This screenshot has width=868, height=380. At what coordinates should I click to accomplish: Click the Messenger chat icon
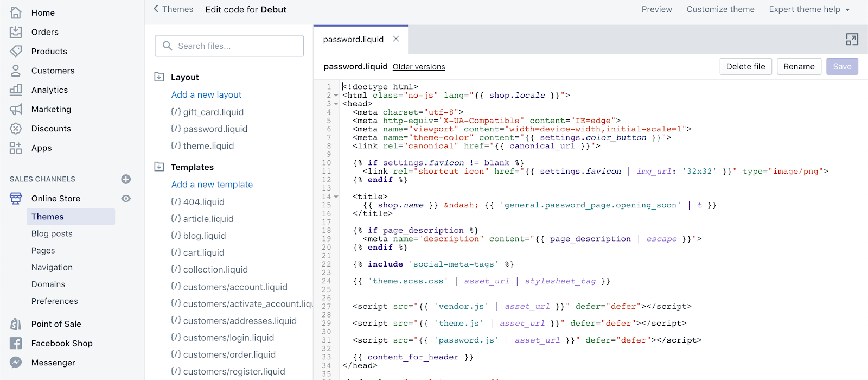tap(16, 363)
